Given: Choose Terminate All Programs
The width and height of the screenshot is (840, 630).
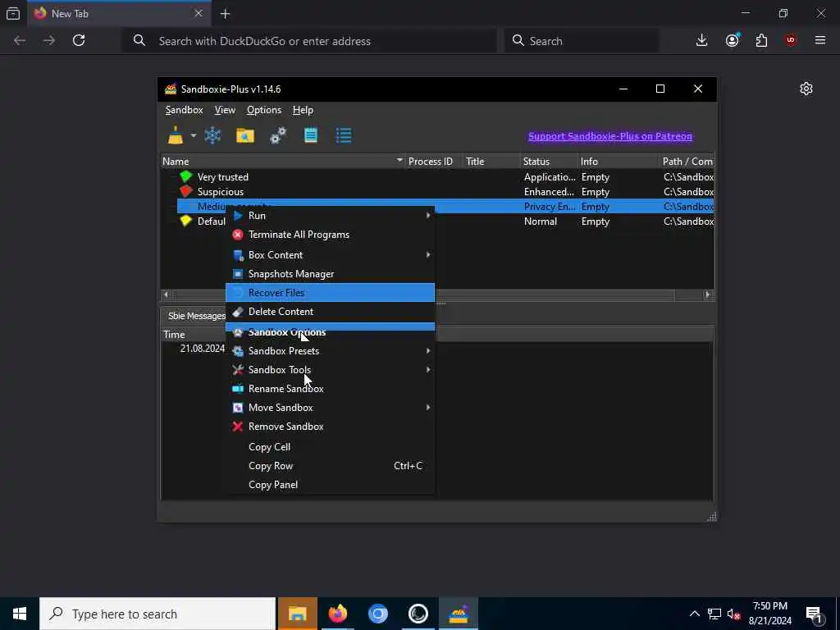Looking at the screenshot, I should click(330, 235).
